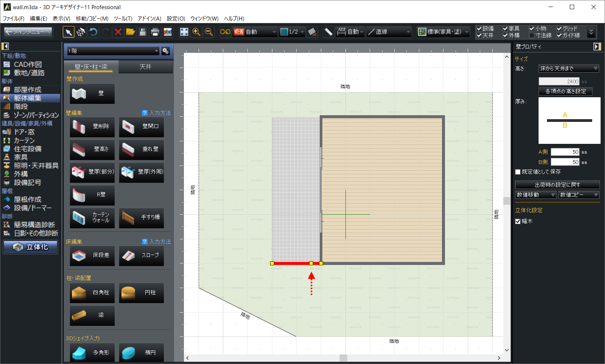
Task: Open the 壁開口 wall opening tool
Action: click(x=142, y=127)
